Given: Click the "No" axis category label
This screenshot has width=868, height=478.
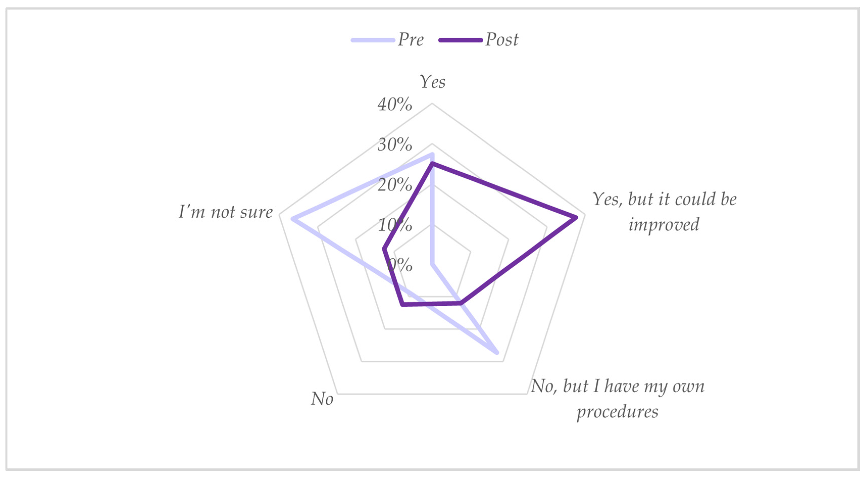Looking at the screenshot, I should [322, 399].
